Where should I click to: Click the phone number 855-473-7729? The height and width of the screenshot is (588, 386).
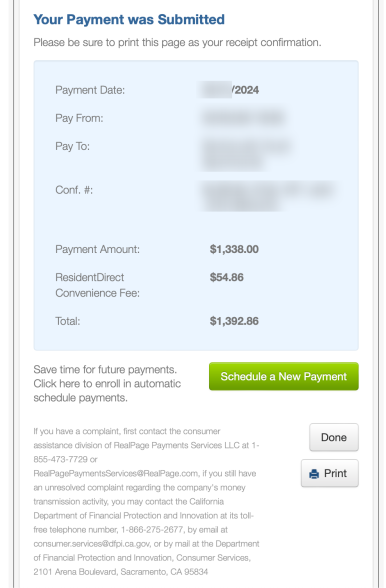[x=60, y=459]
